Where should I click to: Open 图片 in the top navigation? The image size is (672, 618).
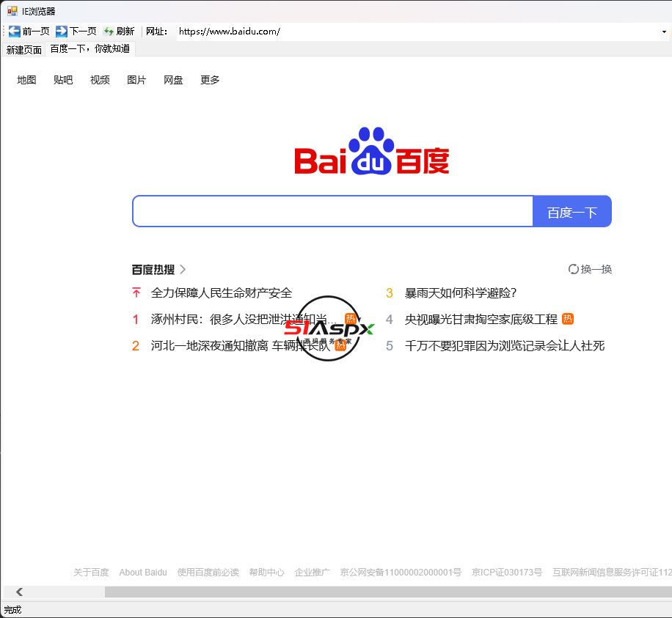point(136,80)
